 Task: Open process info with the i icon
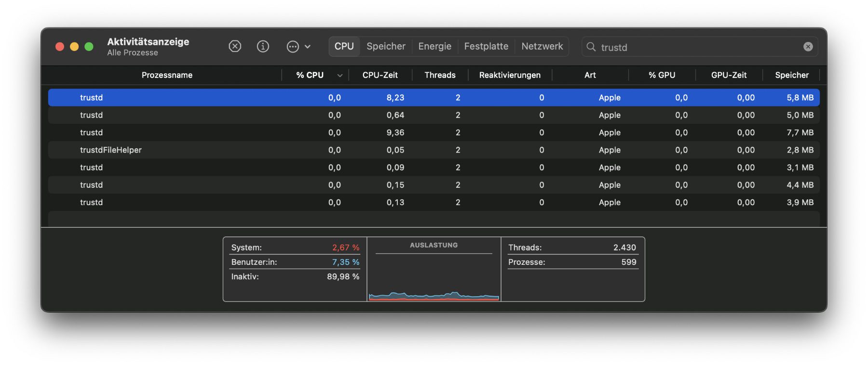point(263,46)
